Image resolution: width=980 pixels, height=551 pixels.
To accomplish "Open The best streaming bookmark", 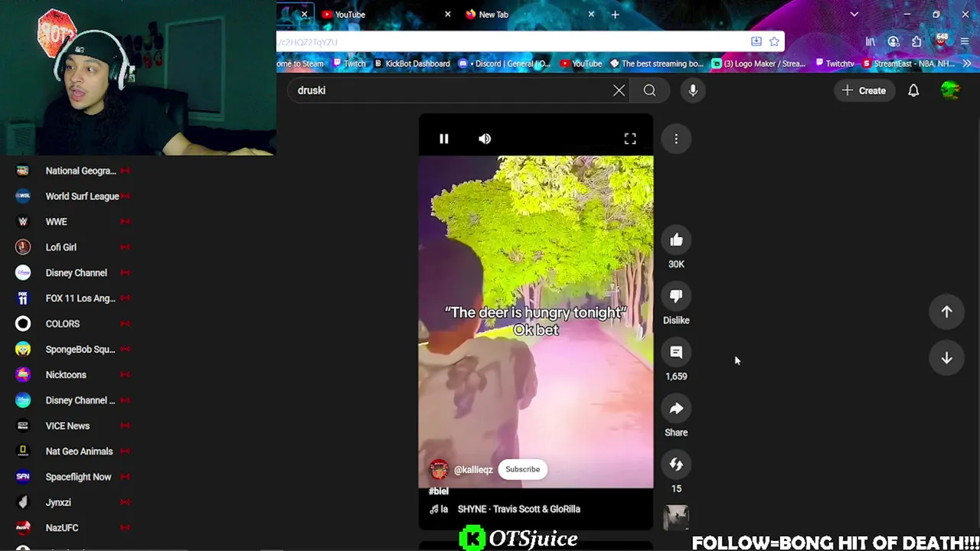I will click(656, 64).
